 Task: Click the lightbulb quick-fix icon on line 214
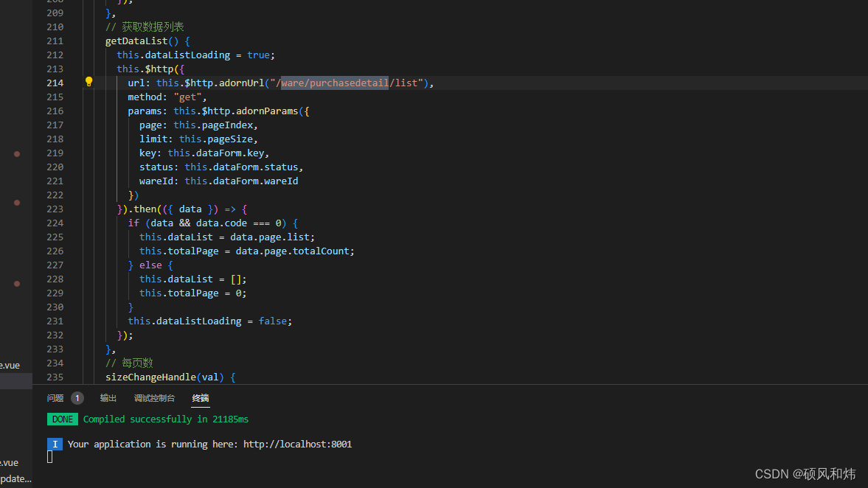coord(88,82)
